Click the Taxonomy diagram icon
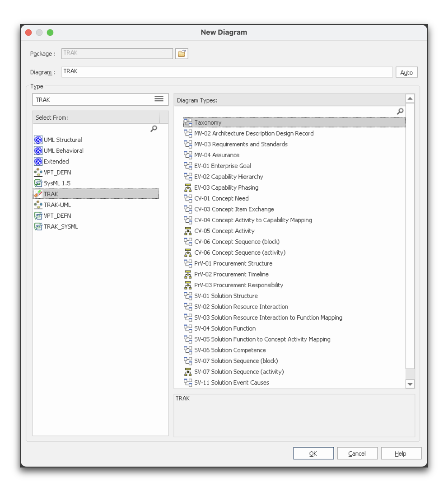Viewport: 448px width, 491px height. tap(188, 122)
